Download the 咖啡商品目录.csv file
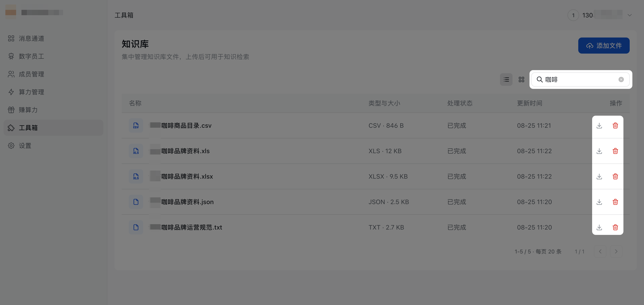Screen dimensions: 644x305 click(599, 125)
